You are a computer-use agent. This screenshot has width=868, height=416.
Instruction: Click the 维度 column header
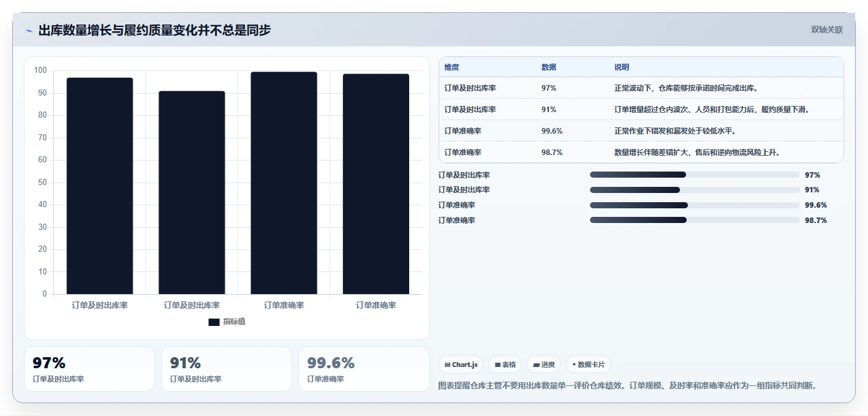coord(452,67)
